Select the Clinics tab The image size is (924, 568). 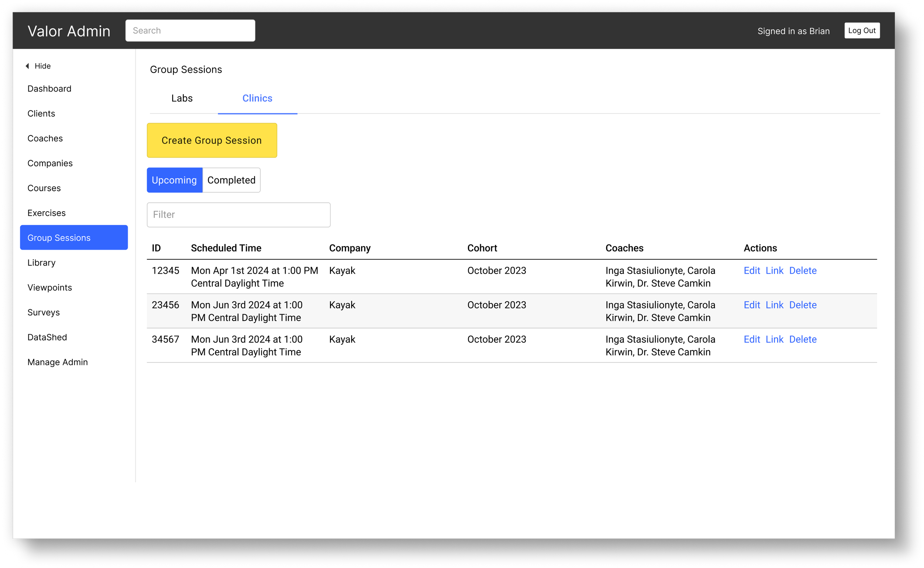(257, 98)
